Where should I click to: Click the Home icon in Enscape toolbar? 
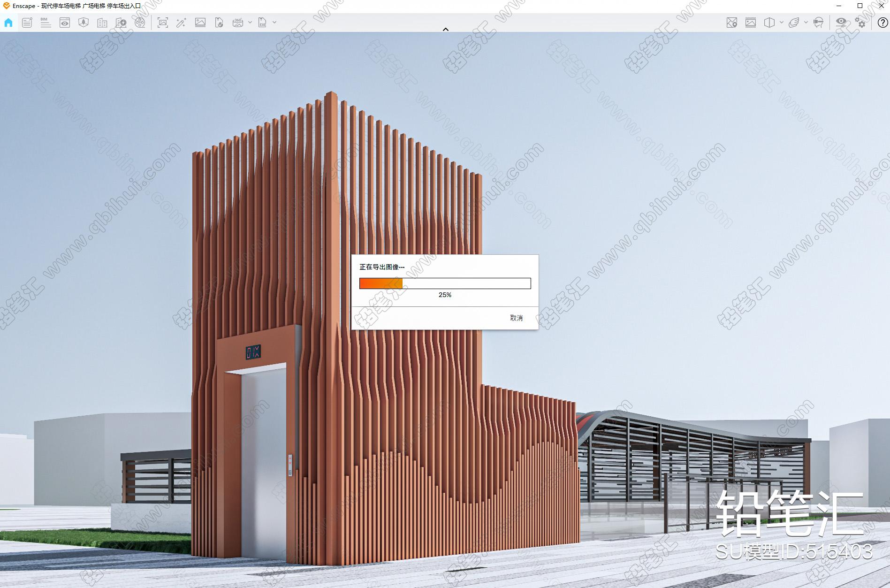tap(8, 23)
